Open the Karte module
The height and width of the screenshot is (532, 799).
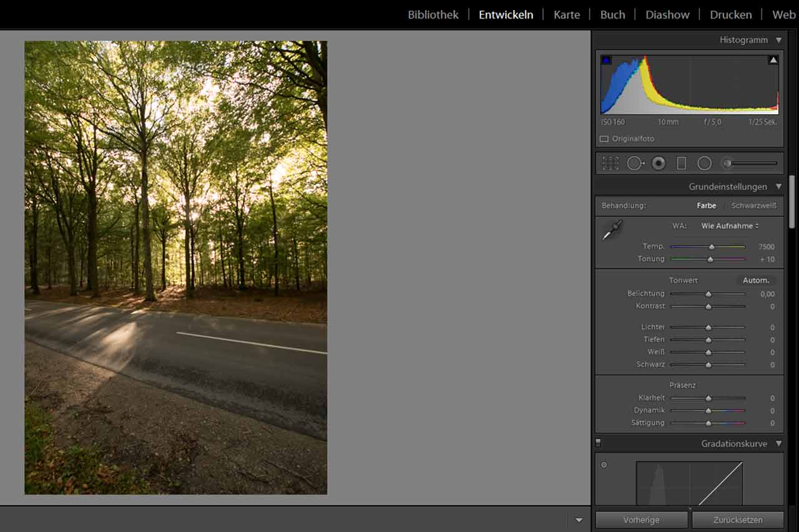click(566, 15)
